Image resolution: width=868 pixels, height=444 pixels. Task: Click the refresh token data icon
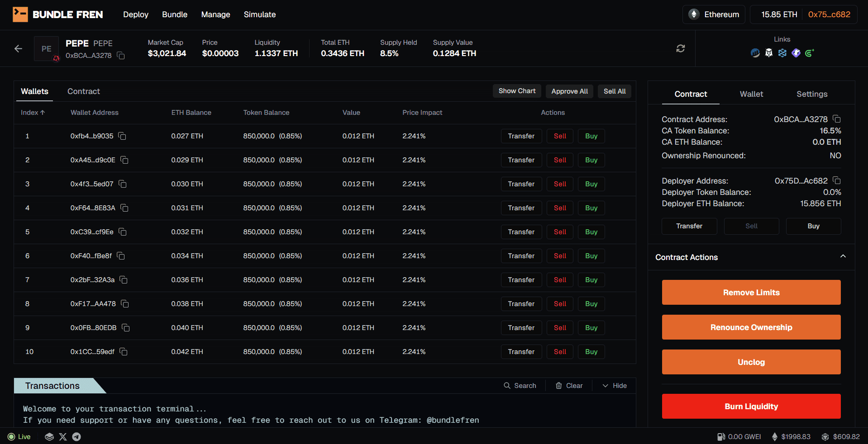pos(681,48)
